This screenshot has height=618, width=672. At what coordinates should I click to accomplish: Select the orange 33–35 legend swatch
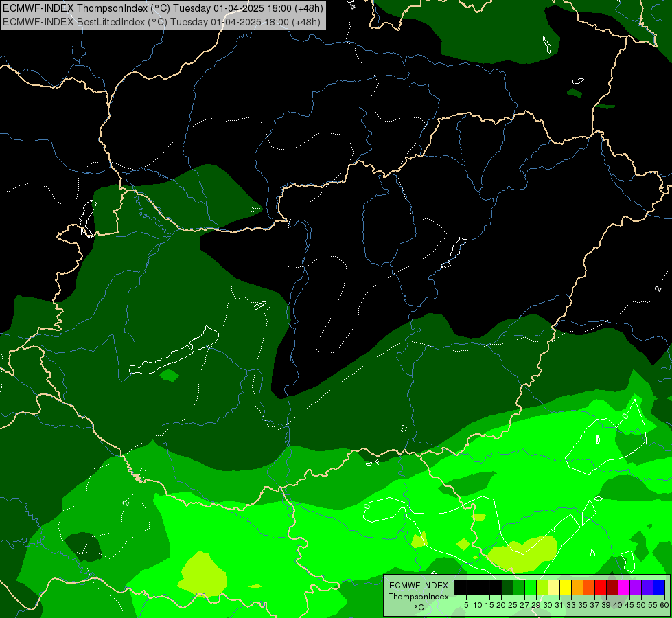click(577, 587)
